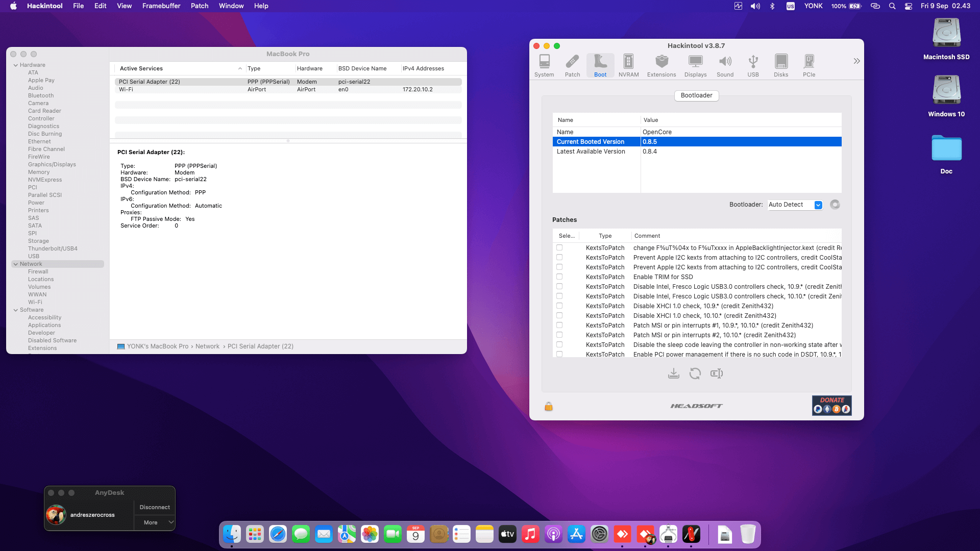Open Spotlight search in menu bar
Screen dimensions: 980x551
892,6
